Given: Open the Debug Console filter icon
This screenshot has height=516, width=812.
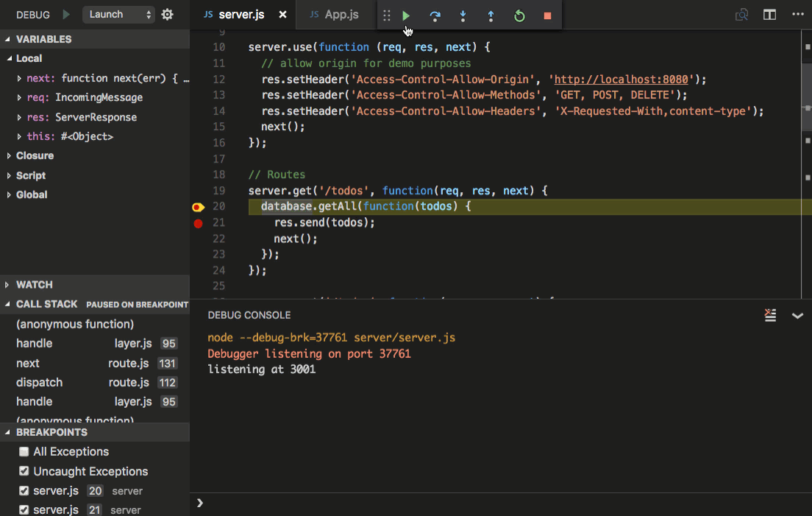Looking at the screenshot, I should tap(770, 315).
